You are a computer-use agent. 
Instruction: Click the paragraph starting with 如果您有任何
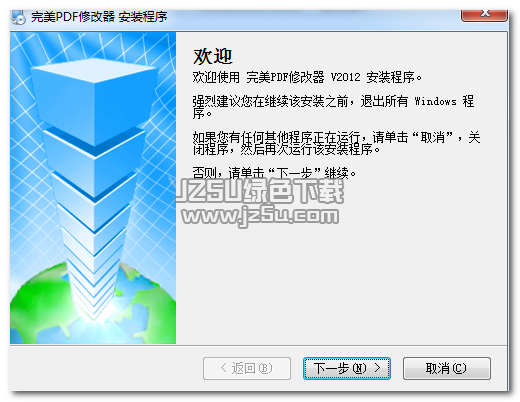(336, 143)
